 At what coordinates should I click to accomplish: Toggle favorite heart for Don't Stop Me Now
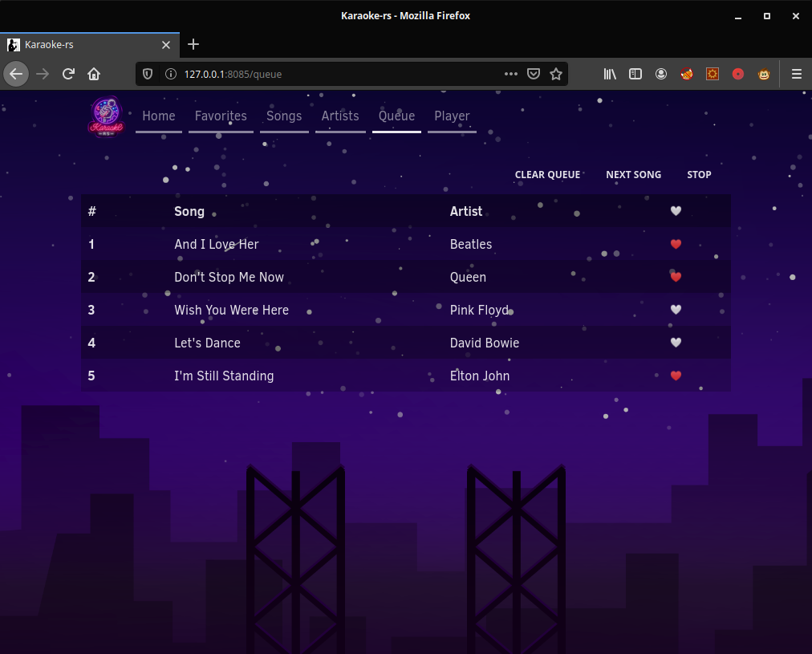tap(676, 277)
